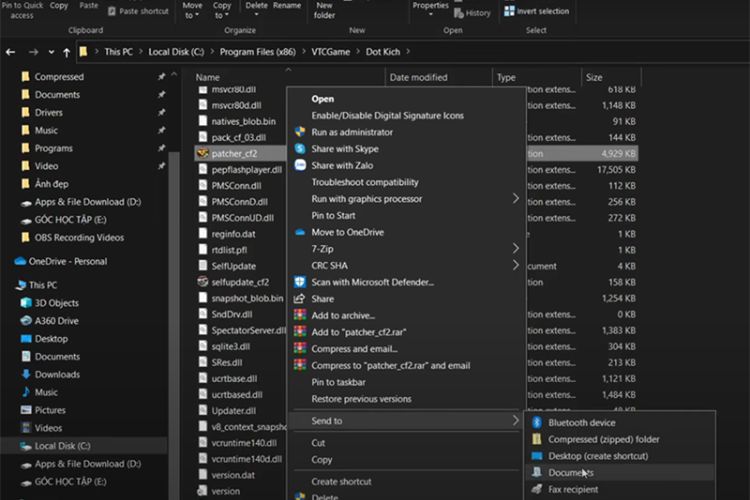Image resolution: width=750 pixels, height=500 pixels.
Task: Click the Share arrow icon in context menu
Action: (299, 299)
